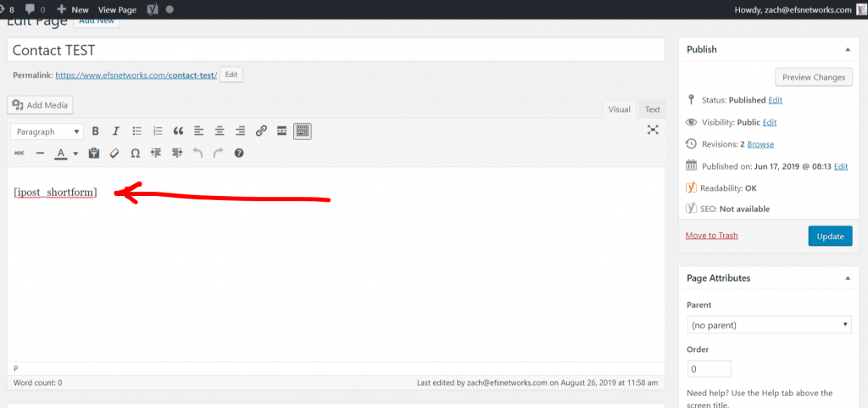
Task: Toggle the toolbar kitchen sink button
Action: (303, 131)
